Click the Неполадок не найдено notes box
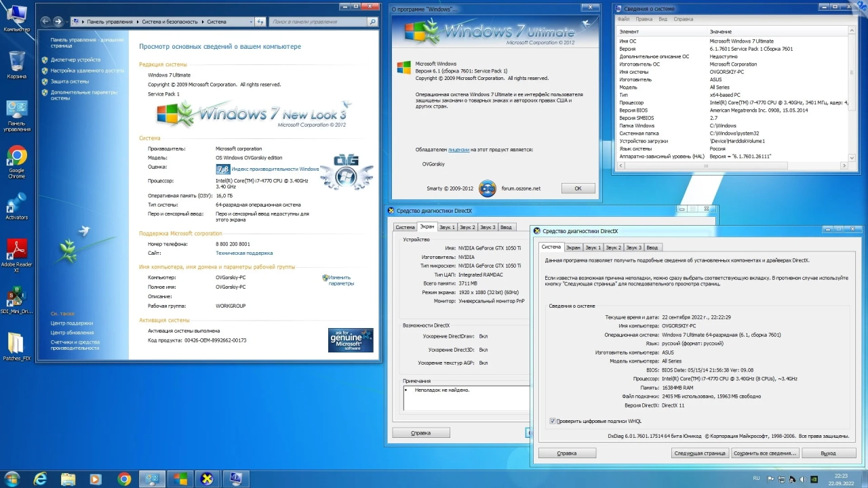The height and width of the screenshot is (488, 868). point(466,398)
